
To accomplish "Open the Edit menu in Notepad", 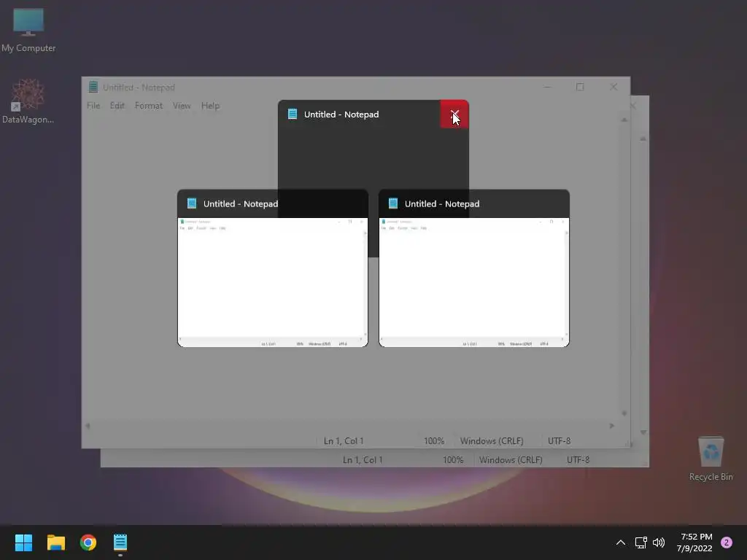I will tap(117, 106).
